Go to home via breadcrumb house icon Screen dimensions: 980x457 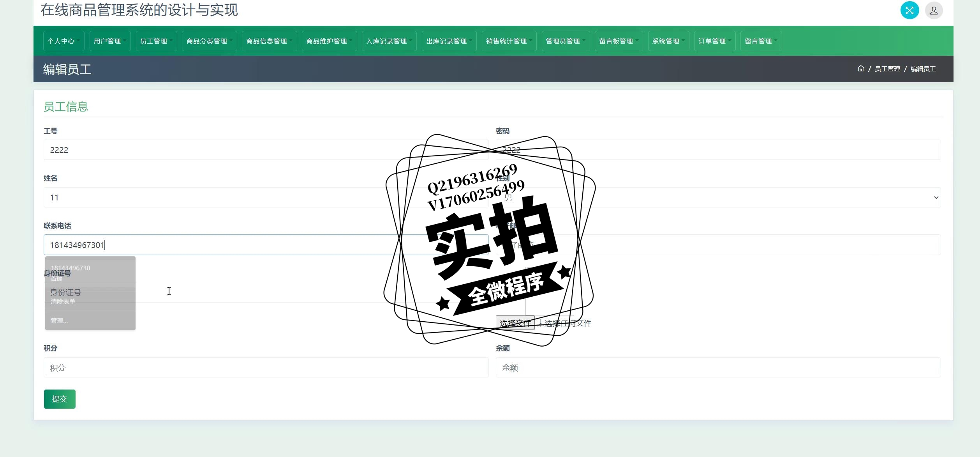point(860,69)
